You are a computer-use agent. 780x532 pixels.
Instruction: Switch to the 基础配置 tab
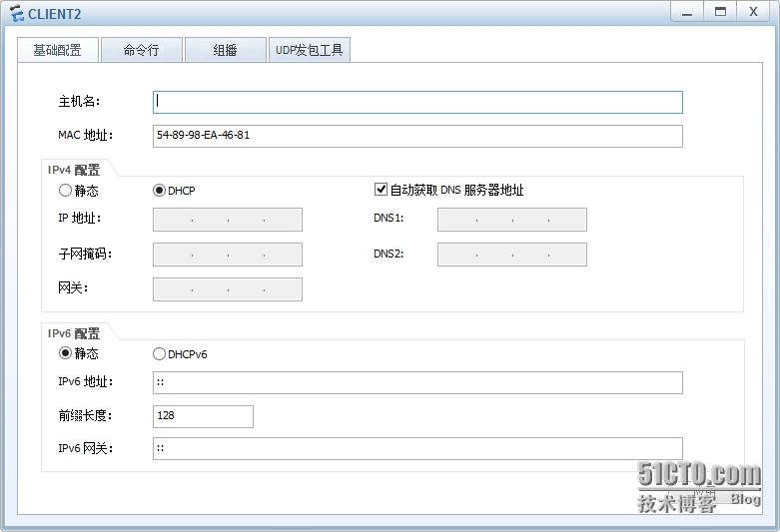pyautogui.click(x=58, y=50)
